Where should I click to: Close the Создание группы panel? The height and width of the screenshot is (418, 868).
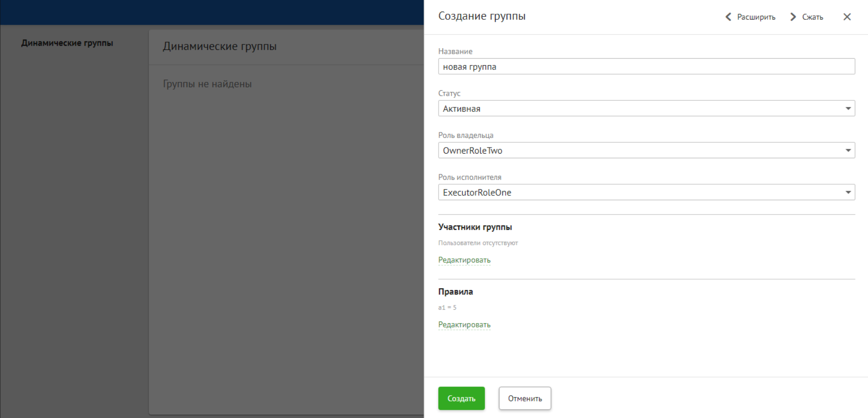(847, 17)
